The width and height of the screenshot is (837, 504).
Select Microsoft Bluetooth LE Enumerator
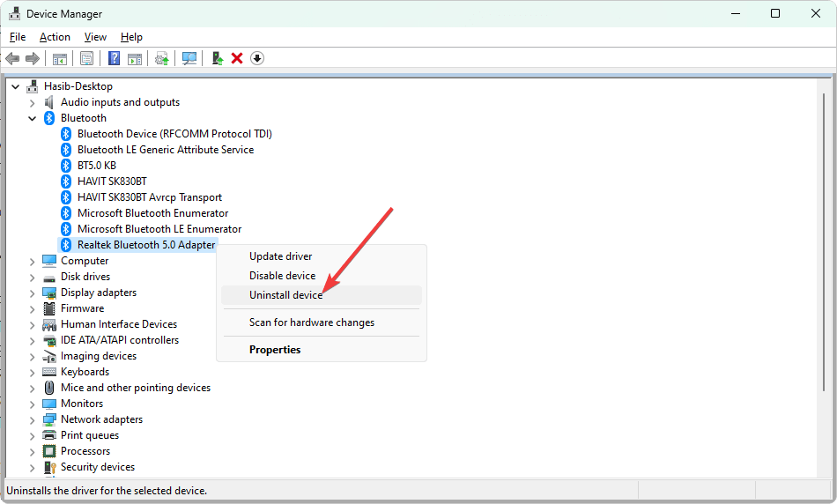coord(159,229)
